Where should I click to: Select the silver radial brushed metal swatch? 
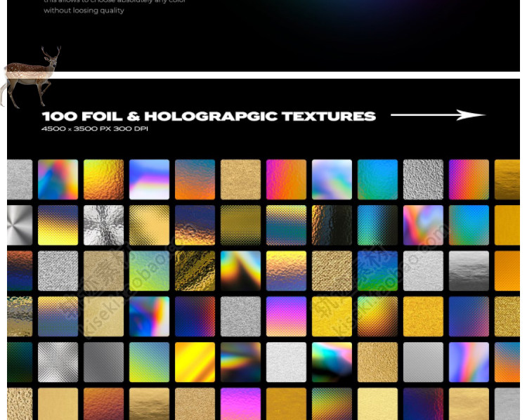pos(20,225)
